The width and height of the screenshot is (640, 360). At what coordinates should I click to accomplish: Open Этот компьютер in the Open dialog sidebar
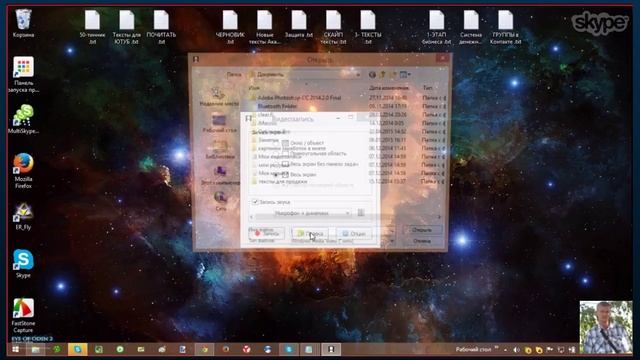(x=220, y=176)
